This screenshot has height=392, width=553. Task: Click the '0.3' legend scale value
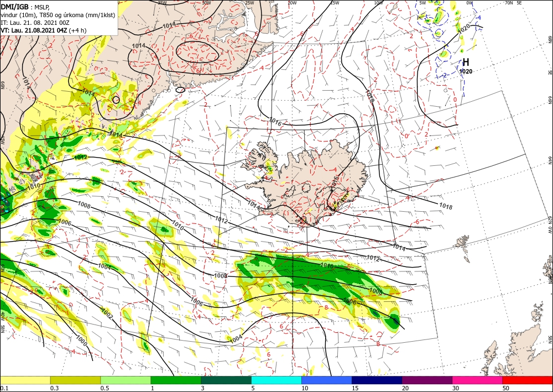pos(54,388)
